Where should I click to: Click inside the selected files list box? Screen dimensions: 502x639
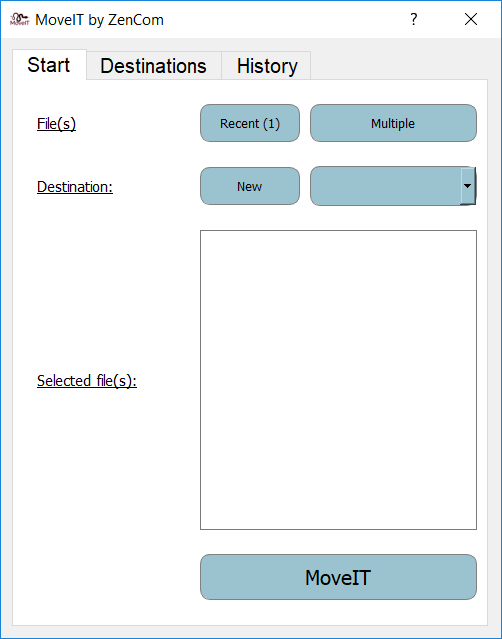(x=338, y=380)
